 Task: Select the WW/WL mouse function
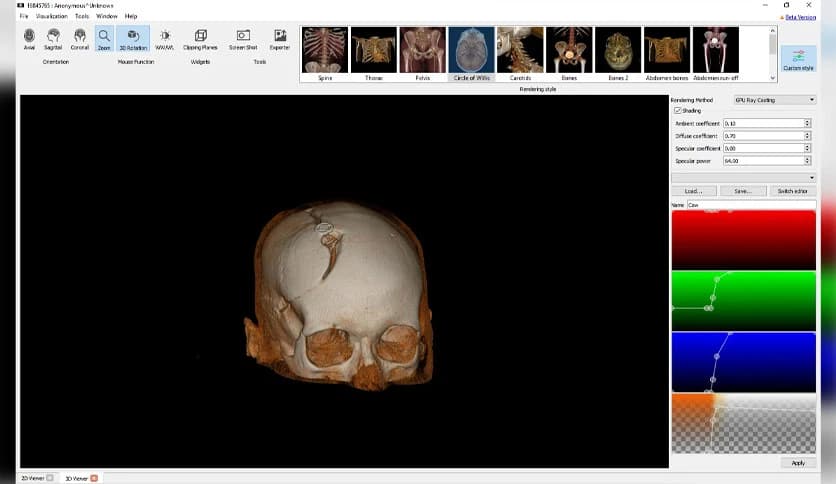tap(165, 39)
